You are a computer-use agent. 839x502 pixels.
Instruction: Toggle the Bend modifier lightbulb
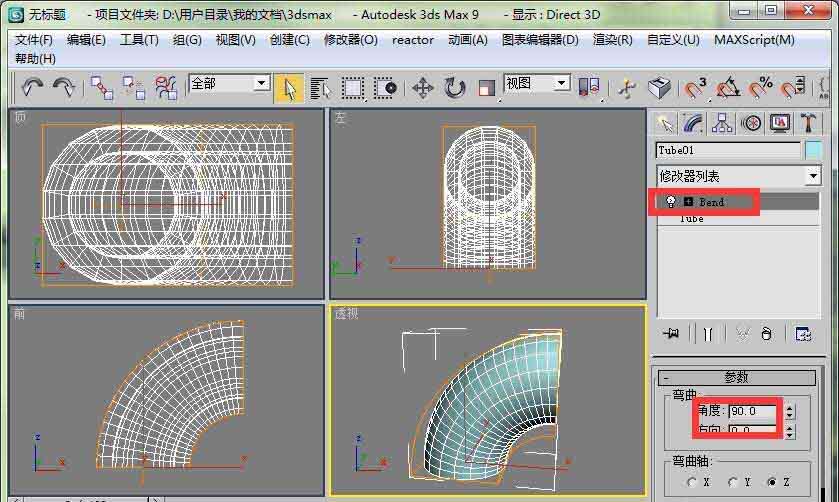[x=671, y=202]
